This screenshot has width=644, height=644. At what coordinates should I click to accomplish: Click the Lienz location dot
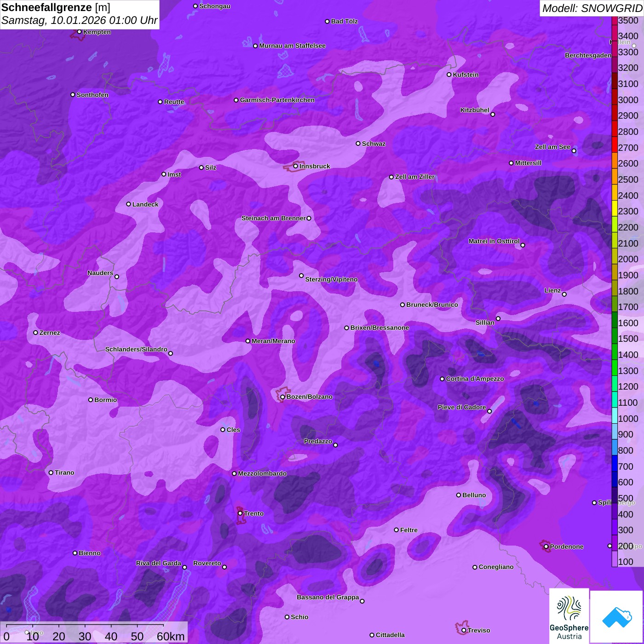click(x=564, y=294)
